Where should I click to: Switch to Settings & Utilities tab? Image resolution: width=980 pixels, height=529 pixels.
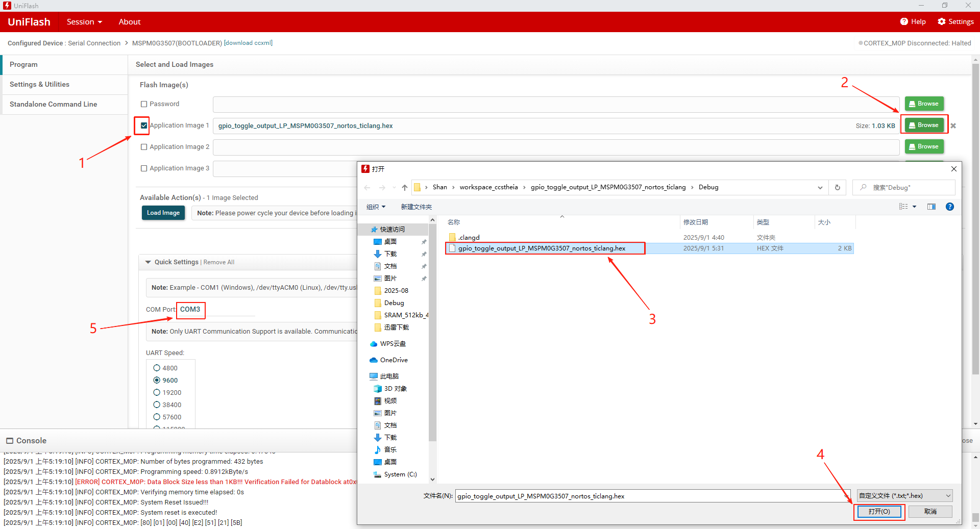tap(64, 85)
